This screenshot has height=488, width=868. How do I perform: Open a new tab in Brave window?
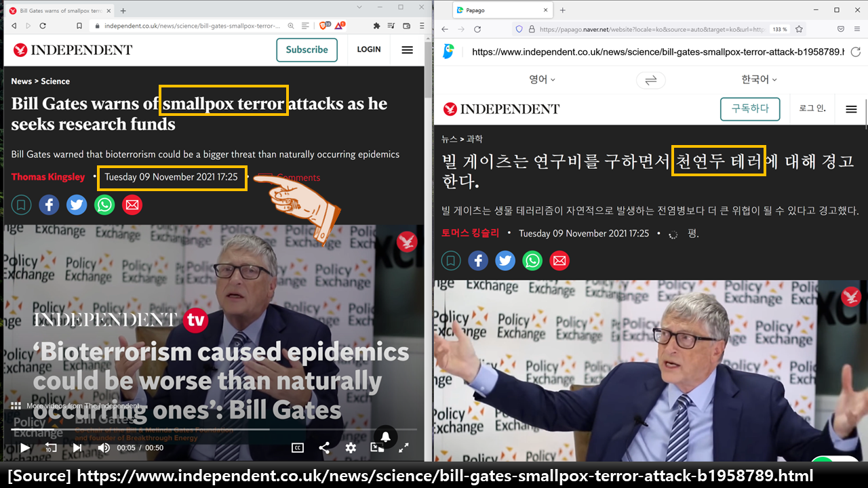pos(123,10)
